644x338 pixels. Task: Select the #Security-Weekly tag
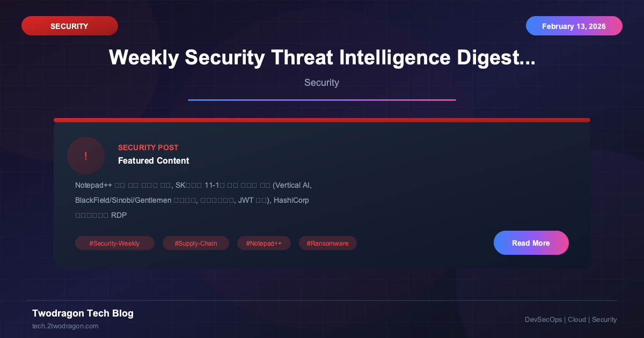click(114, 243)
